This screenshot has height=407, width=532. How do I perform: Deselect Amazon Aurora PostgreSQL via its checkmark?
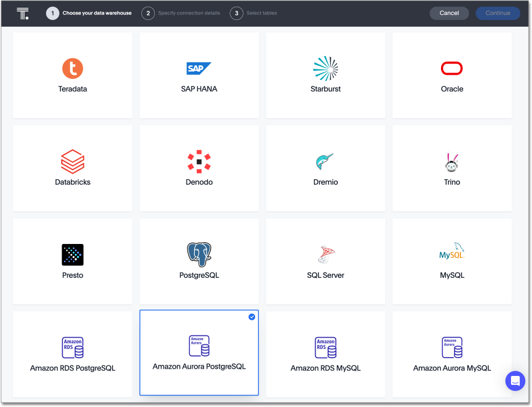click(x=251, y=317)
